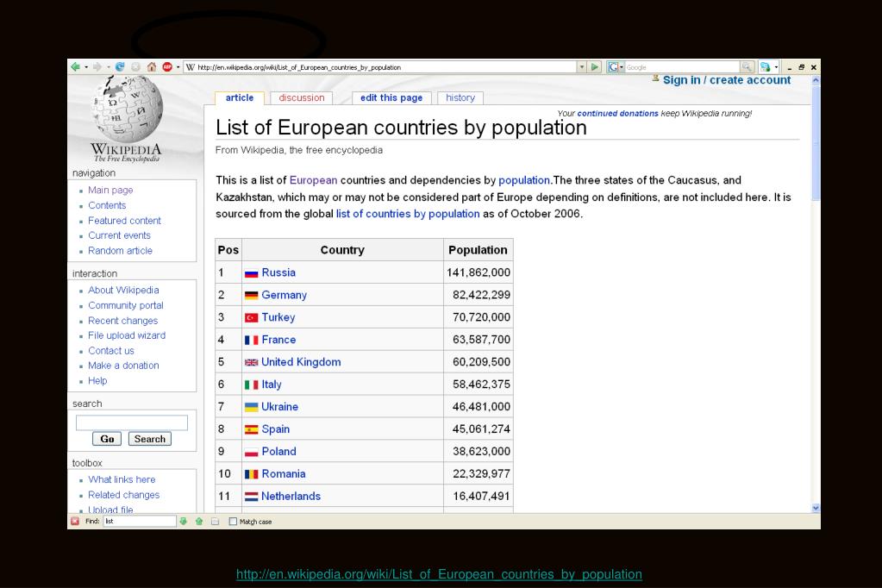Click the United Kingdom flag icon
The image size is (882, 588).
[x=252, y=362]
